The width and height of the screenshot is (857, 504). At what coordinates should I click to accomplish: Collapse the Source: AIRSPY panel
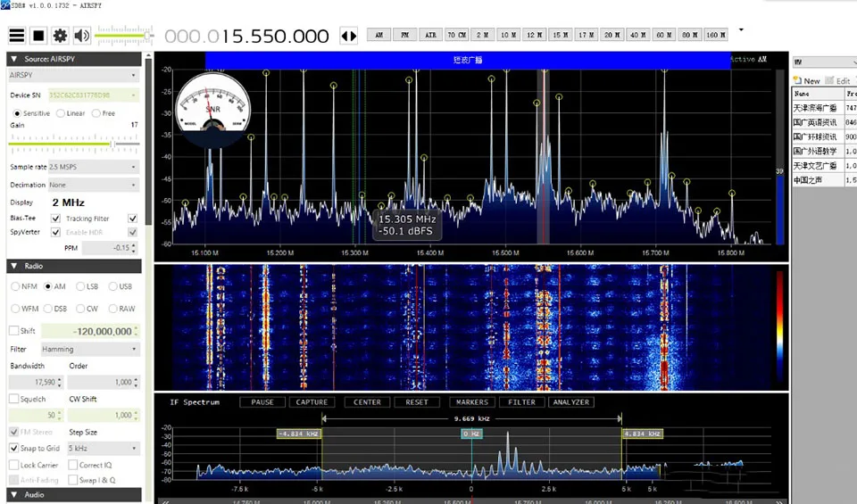click(x=13, y=59)
